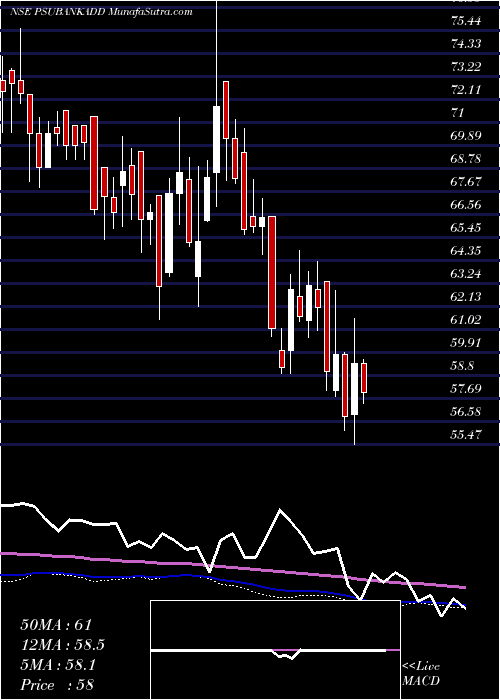Image resolution: width=500 pixels, height=700 pixels.
Task: Click the 69.89 price axis label
Action: (x=466, y=136)
